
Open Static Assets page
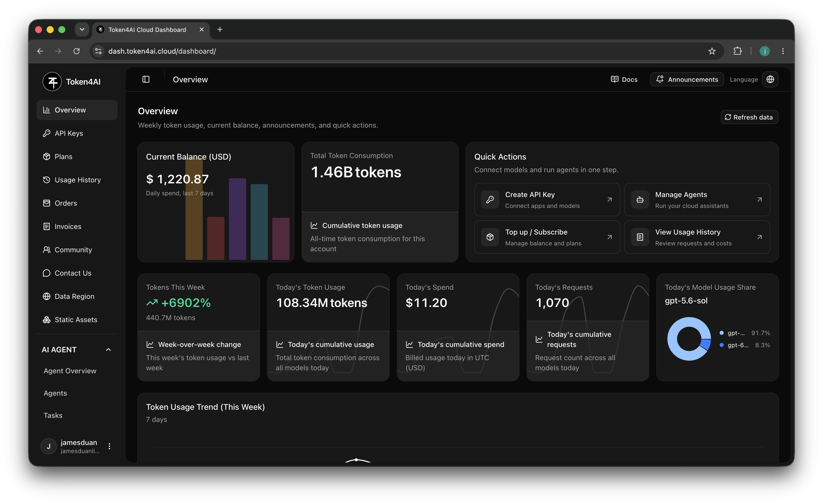(x=77, y=319)
